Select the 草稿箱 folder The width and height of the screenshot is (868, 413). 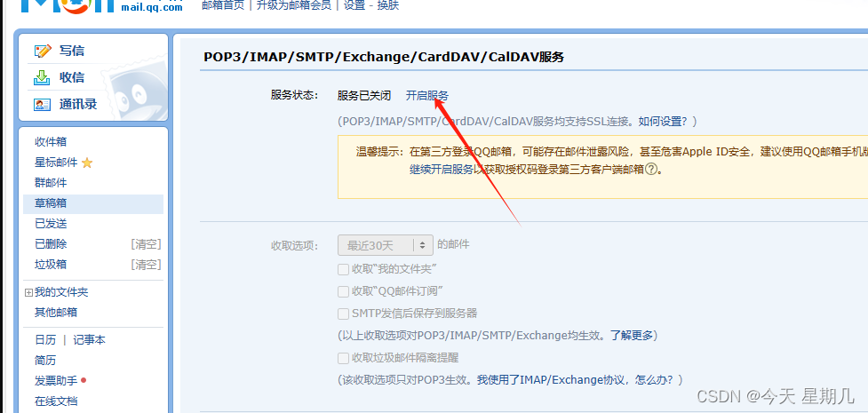pyautogui.click(x=93, y=203)
